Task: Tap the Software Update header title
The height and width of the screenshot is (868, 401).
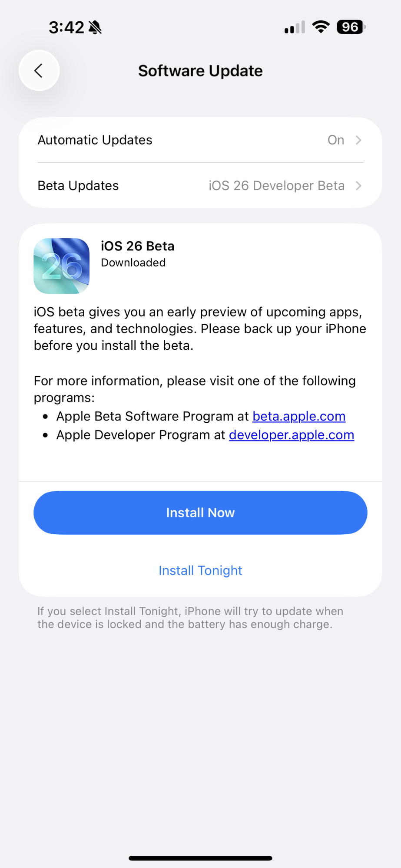Action: point(200,71)
